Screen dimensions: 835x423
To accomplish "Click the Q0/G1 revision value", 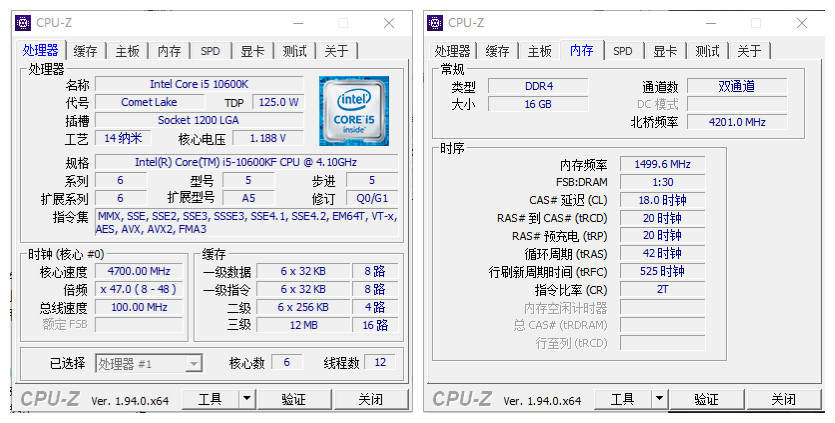I will pos(372,198).
